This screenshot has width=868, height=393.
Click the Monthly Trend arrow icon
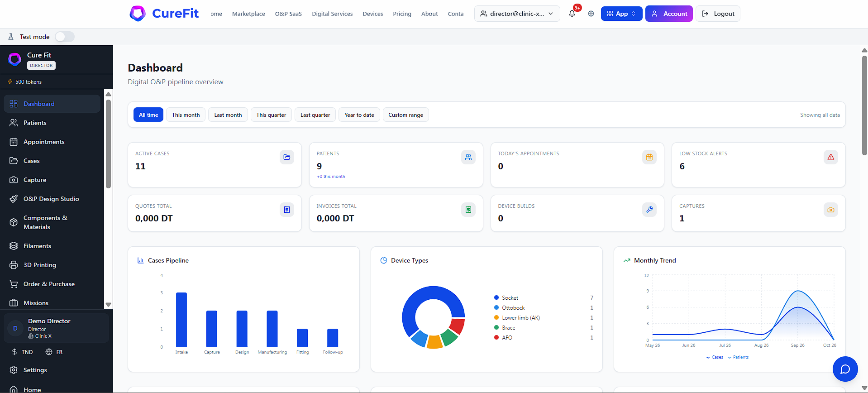click(627, 260)
